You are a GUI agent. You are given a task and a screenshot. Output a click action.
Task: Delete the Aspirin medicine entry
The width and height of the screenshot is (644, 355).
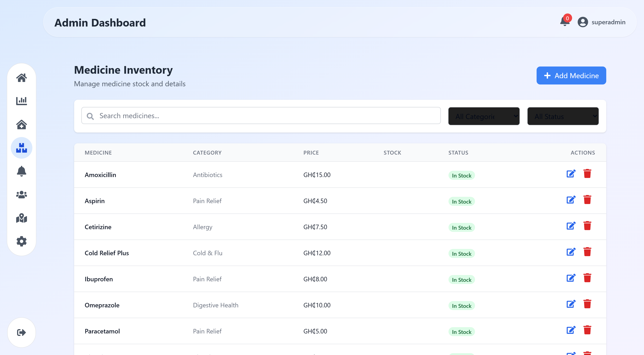point(587,200)
